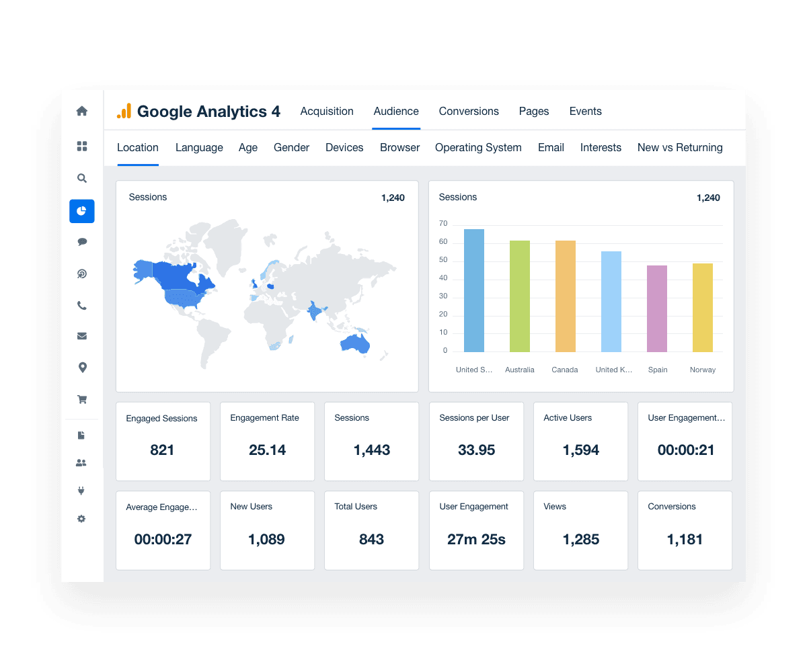Click the Engaged Sessions metric card
Viewport: 807px width, 672px height.
click(x=163, y=442)
